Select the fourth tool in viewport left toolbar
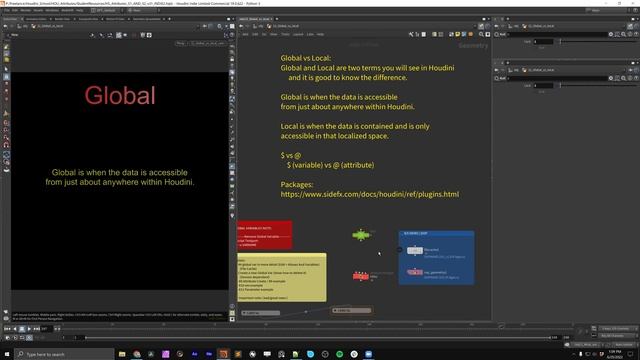640x360 pixels. click(x=6, y=69)
